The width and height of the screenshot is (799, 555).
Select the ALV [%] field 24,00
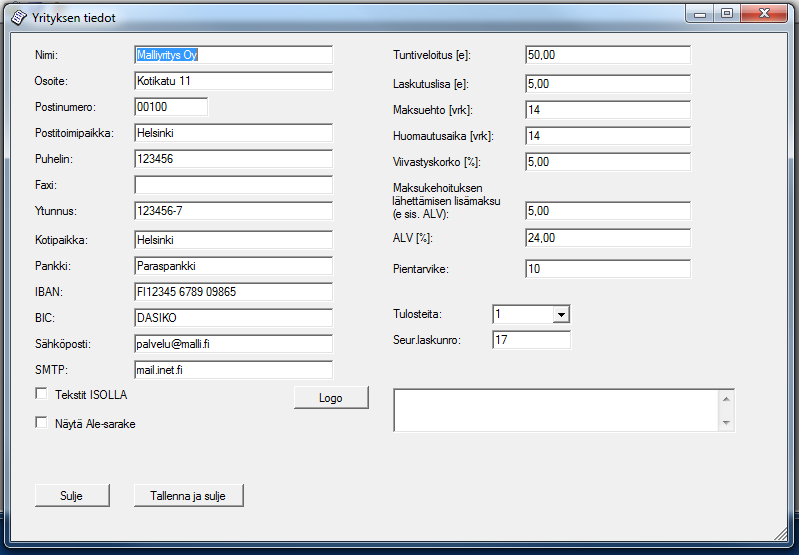click(608, 237)
